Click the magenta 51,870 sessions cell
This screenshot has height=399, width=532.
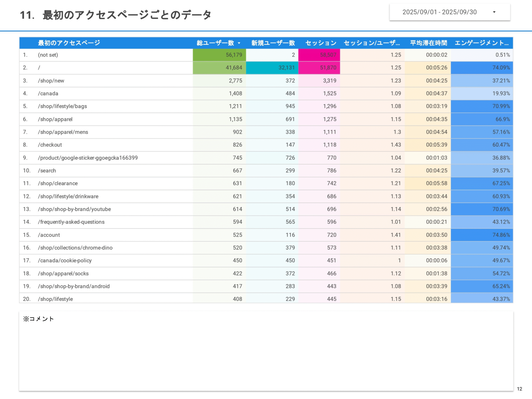point(319,68)
